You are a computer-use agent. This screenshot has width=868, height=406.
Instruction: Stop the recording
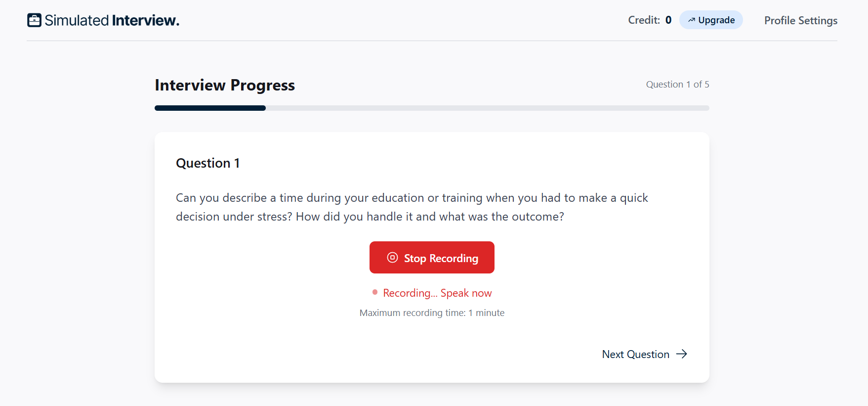coord(432,258)
